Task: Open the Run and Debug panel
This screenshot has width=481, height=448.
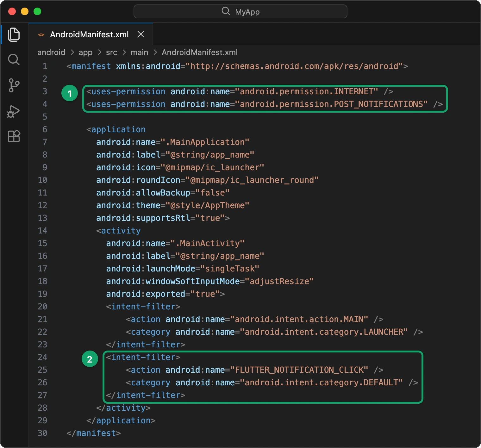Action: point(14,111)
